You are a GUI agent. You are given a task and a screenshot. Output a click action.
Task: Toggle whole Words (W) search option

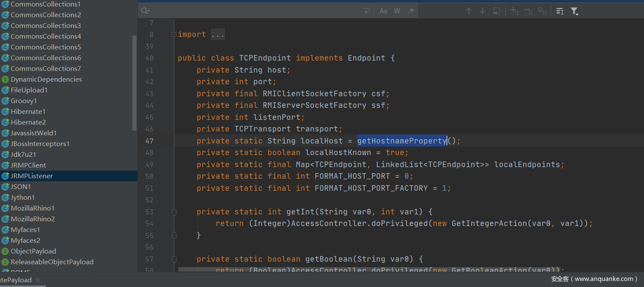[397, 11]
